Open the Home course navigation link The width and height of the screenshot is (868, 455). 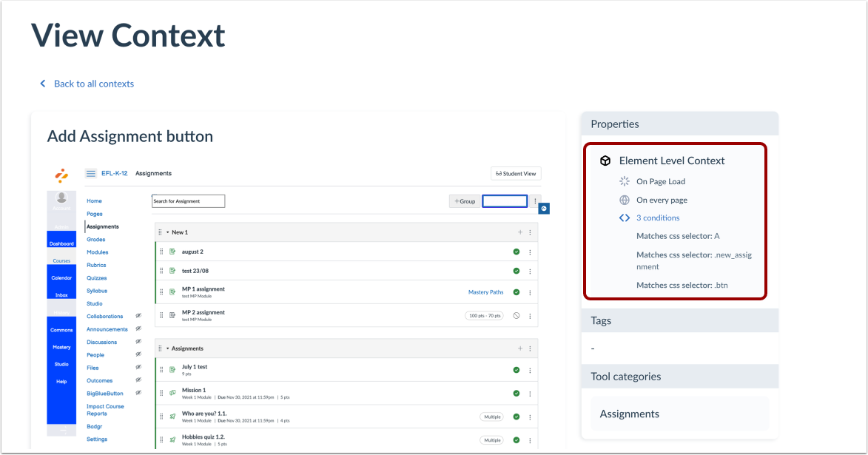coord(94,201)
